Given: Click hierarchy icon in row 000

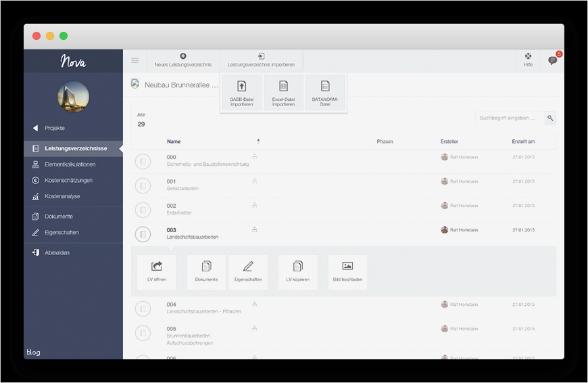Looking at the screenshot, I should [x=255, y=156].
